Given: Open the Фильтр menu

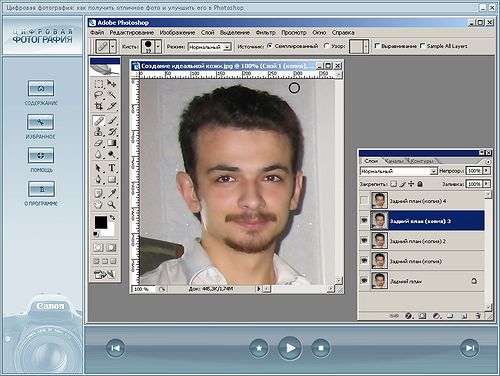Looking at the screenshot, I should tap(265, 33).
